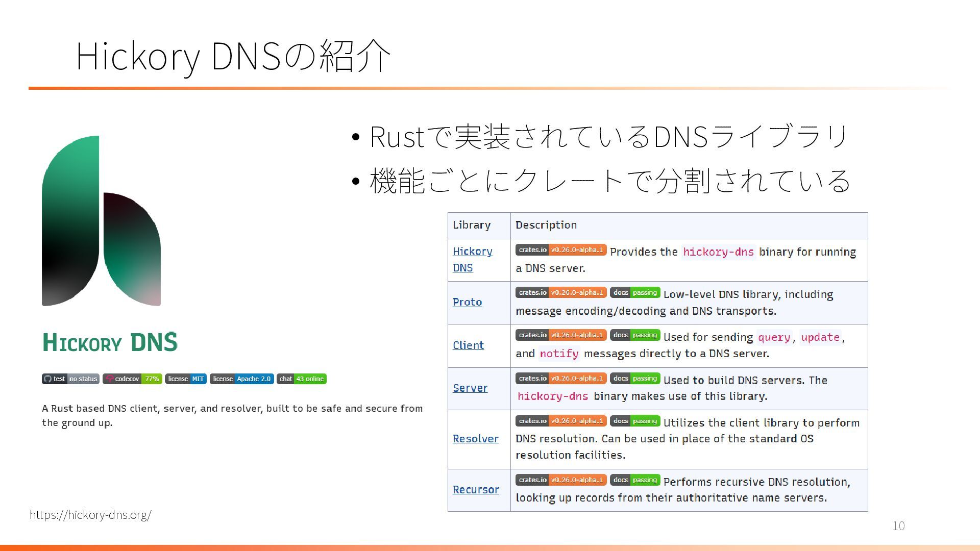The width and height of the screenshot is (980, 551).
Task: Open the Hickory DNS library link
Action: [x=472, y=259]
